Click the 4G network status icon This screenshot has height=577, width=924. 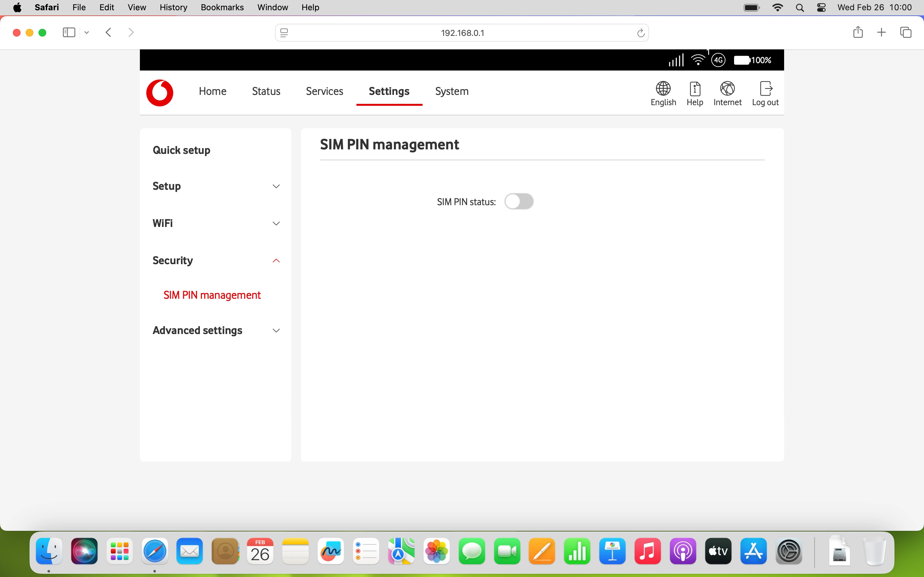(x=718, y=60)
